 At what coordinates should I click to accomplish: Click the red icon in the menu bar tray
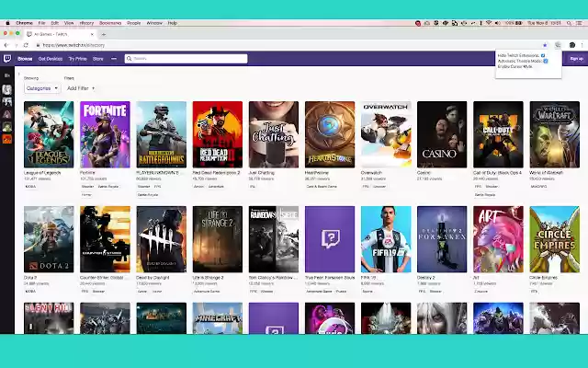(x=418, y=23)
